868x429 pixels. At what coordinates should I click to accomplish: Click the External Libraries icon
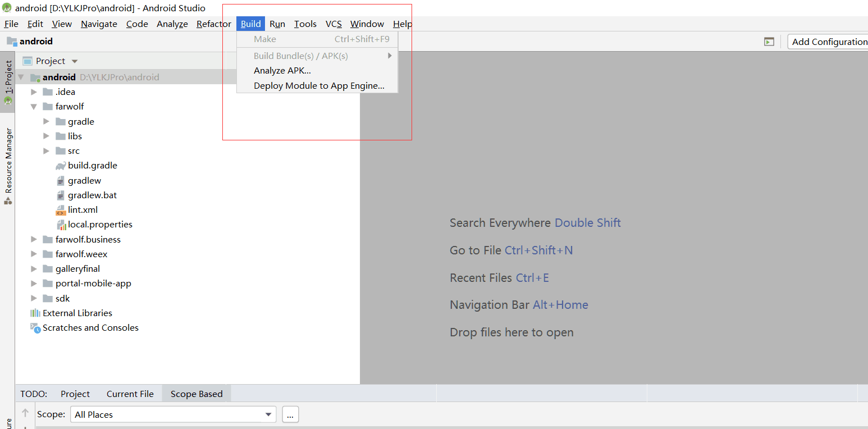click(35, 313)
